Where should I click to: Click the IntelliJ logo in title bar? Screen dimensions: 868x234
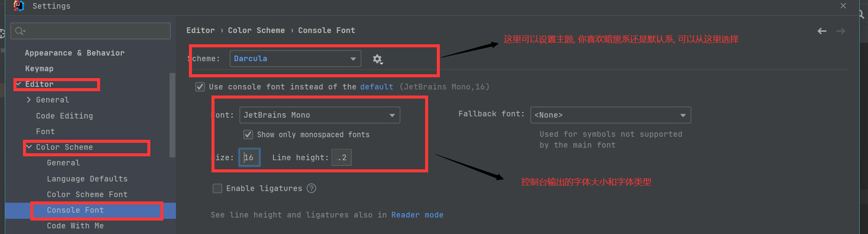(19, 6)
